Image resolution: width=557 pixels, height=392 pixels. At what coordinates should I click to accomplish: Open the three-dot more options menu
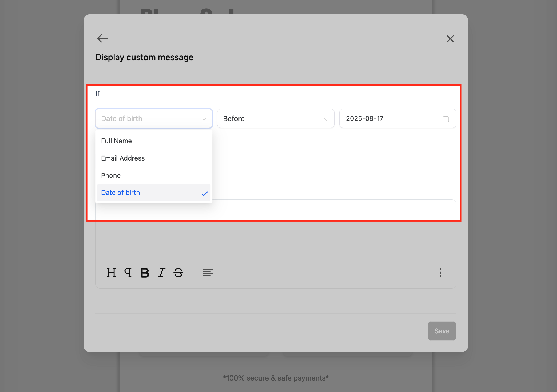(440, 273)
